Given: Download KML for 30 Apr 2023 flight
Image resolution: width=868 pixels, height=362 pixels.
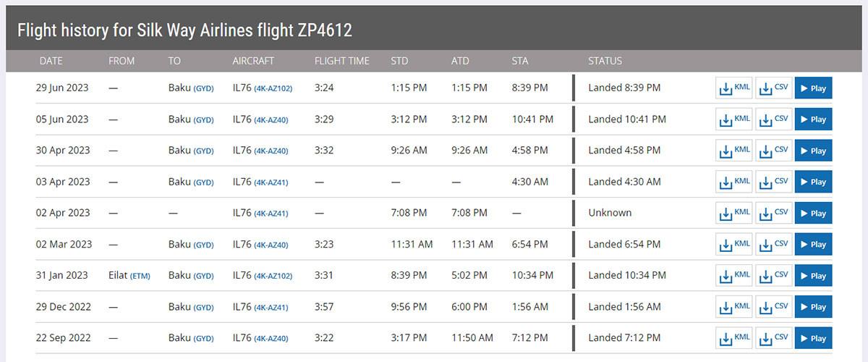Looking at the screenshot, I should point(734,151).
